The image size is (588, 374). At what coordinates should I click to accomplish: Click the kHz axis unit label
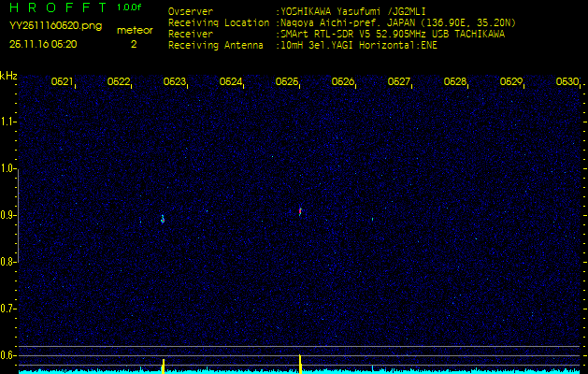[x=8, y=76]
